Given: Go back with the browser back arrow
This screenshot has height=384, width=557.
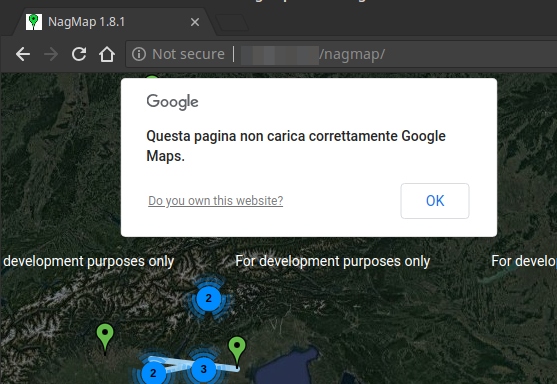Looking at the screenshot, I should pos(23,54).
